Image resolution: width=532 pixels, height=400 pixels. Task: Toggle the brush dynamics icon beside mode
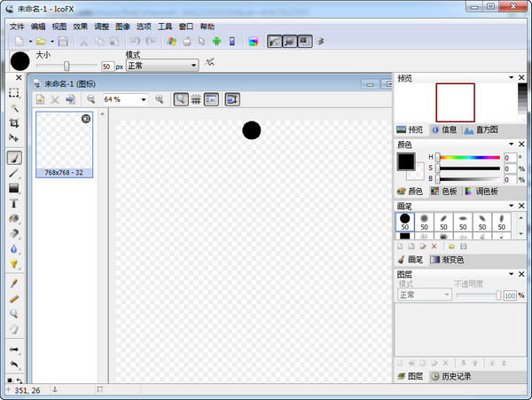click(x=210, y=63)
